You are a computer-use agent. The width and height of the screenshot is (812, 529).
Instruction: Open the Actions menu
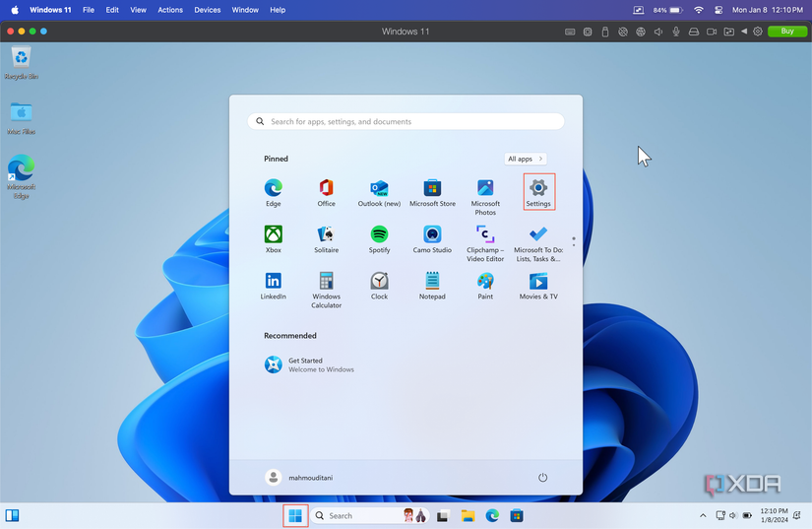point(170,10)
